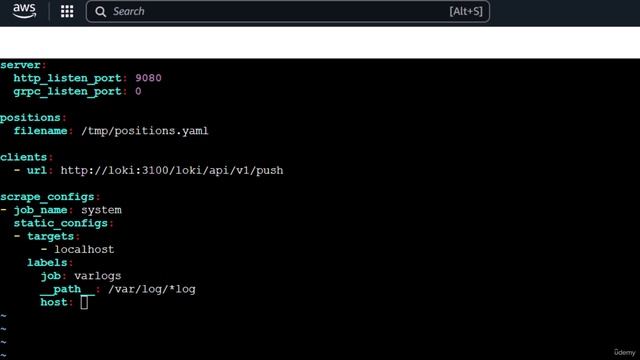Click the 'url' key text
The height and width of the screenshot is (360, 640).
(x=37, y=170)
